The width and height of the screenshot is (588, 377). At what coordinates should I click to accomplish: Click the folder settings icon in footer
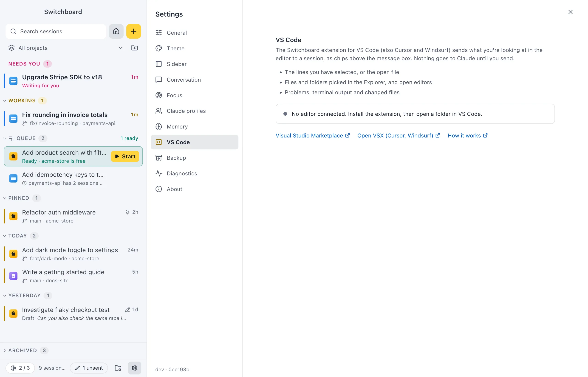coord(118,368)
